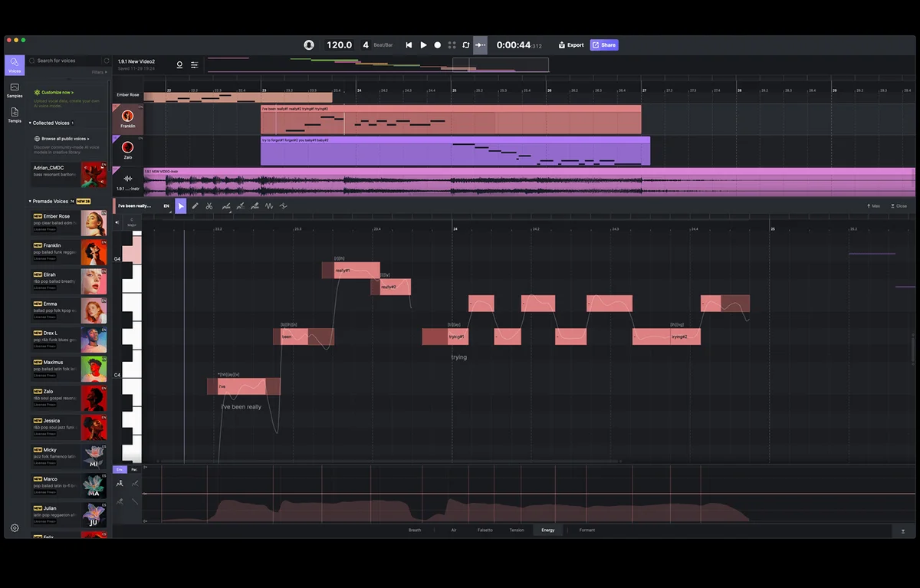Select the pitch curve drawing tool
Image resolution: width=920 pixels, height=588 pixels.
(x=226, y=205)
